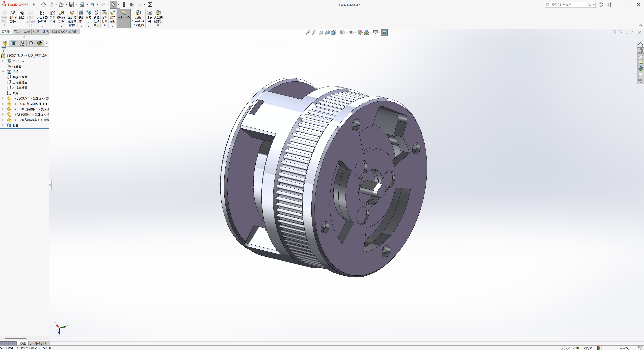Open the Save button dropdown arrow
The height and width of the screenshot is (350, 644).
pyautogui.click(x=77, y=5)
